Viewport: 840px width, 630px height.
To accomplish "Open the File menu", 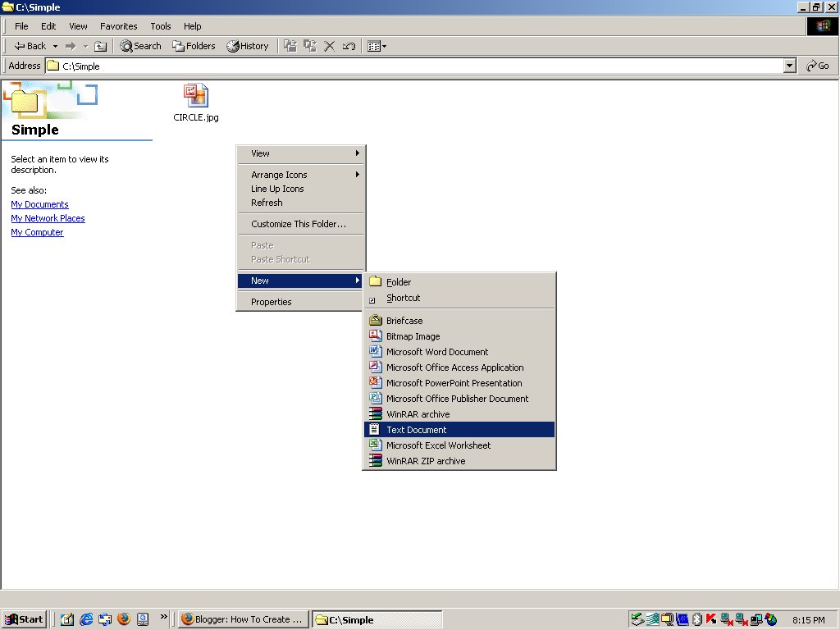I will pyautogui.click(x=21, y=26).
